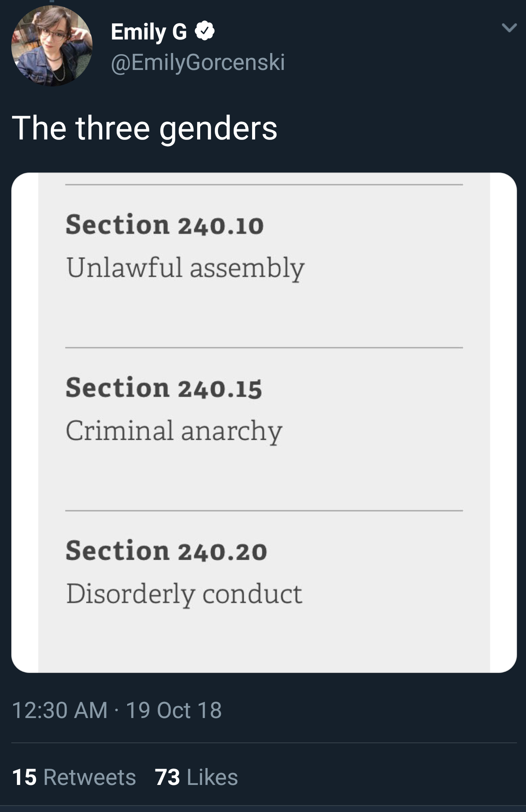
Task: Select the tweet text "The three genders"
Action: [144, 128]
